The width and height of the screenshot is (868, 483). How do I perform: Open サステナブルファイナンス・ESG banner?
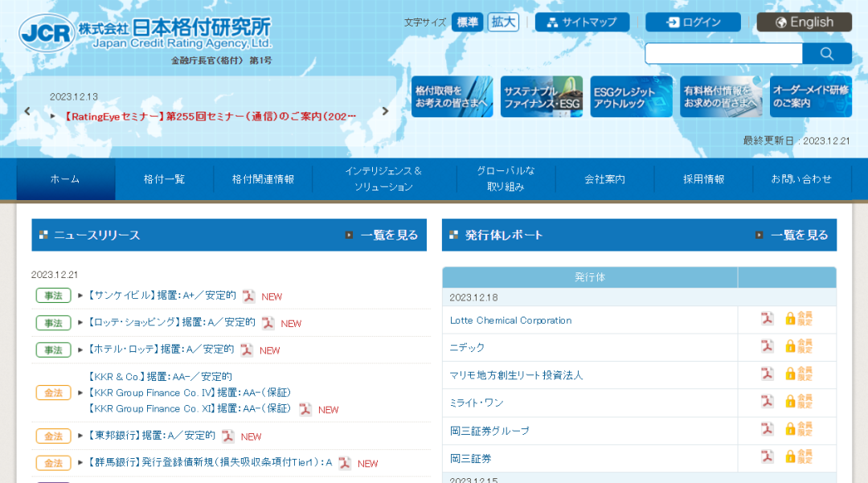pos(542,96)
